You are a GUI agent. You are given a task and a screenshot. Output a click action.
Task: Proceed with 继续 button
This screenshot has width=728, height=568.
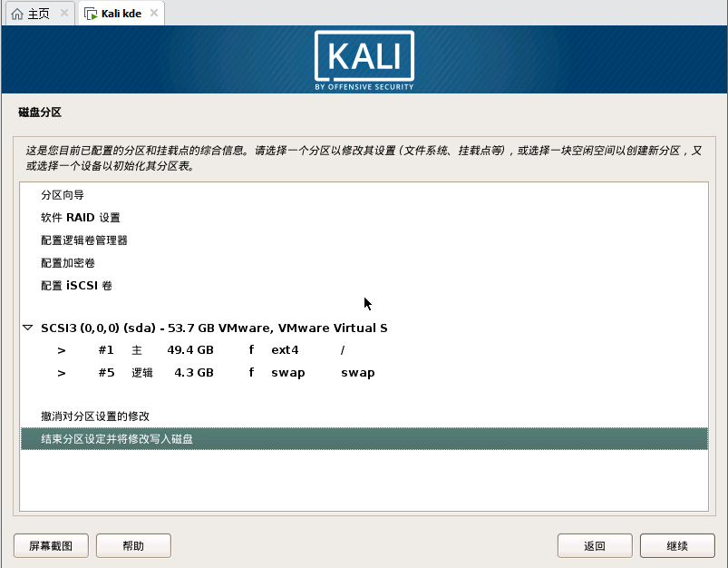point(677,545)
